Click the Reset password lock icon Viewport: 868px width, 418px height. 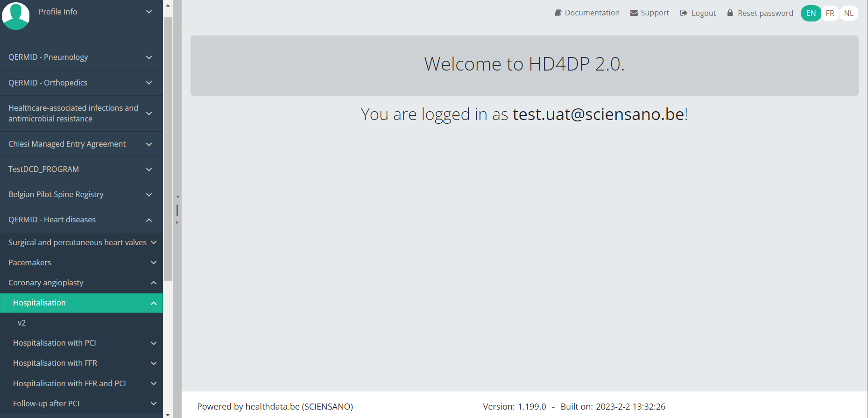pyautogui.click(x=730, y=13)
